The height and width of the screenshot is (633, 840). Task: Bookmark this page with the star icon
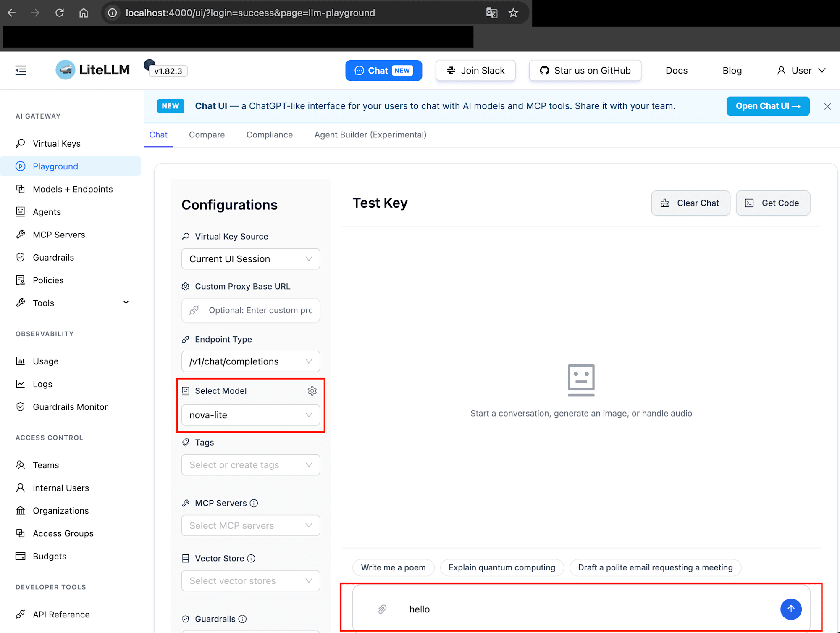click(x=513, y=13)
